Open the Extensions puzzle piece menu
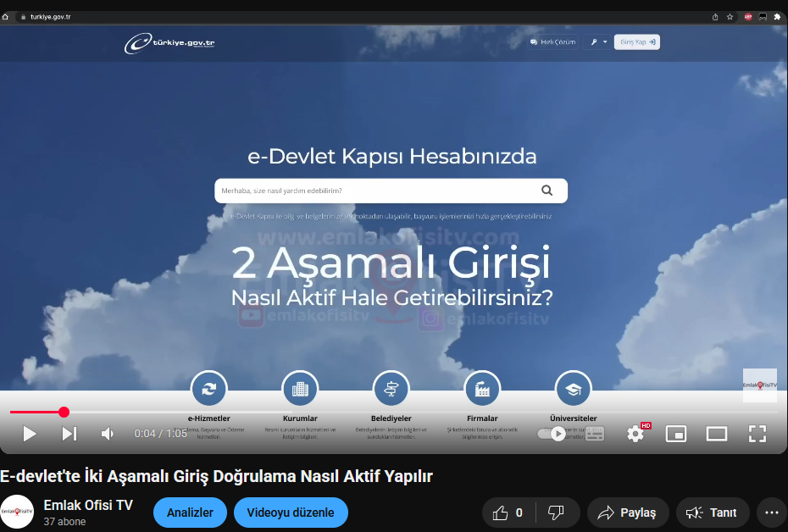The width and height of the screenshot is (788, 532). (x=778, y=17)
